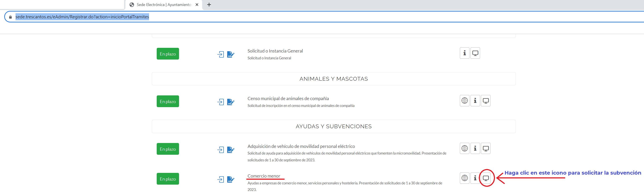
Task: Open Censo municipal de animales de compañía link
Action: pos(288,99)
